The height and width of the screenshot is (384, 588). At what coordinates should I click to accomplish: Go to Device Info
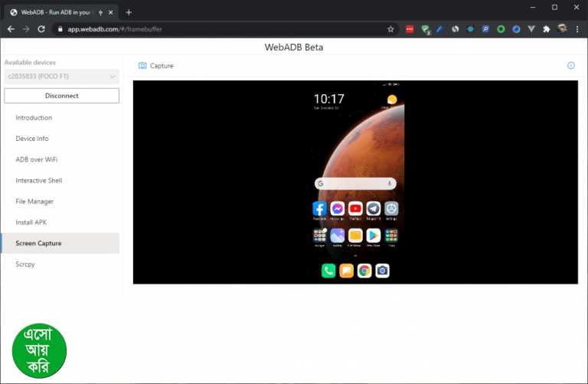point(32,139)
